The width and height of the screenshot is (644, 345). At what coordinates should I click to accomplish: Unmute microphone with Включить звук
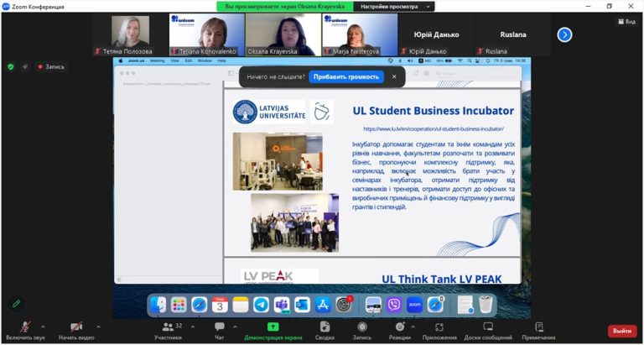pyautogui.click(x=25, y=331)
